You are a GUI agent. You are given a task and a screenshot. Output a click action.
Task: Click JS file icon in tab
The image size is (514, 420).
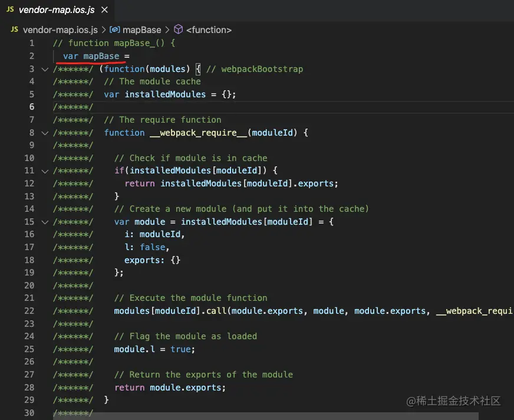pos(10,9)
